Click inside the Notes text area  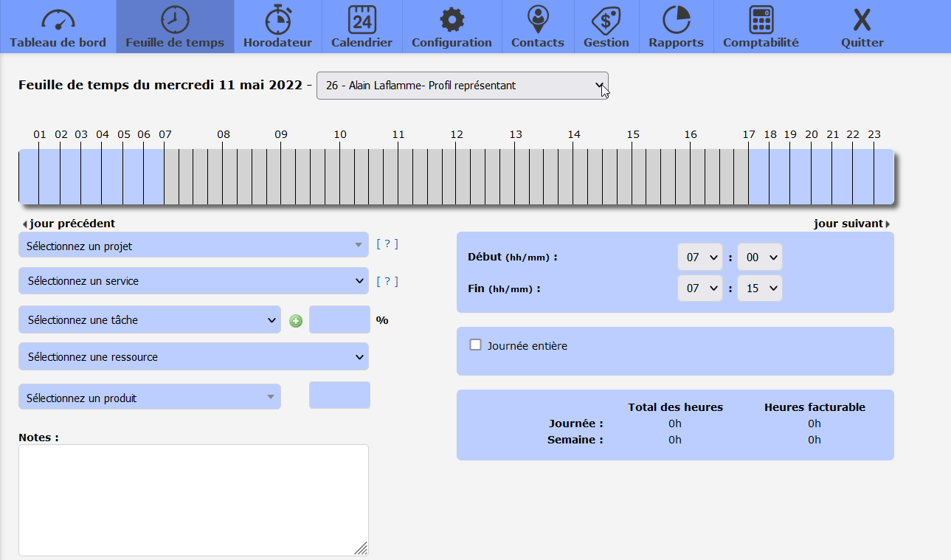click(193, 499)
